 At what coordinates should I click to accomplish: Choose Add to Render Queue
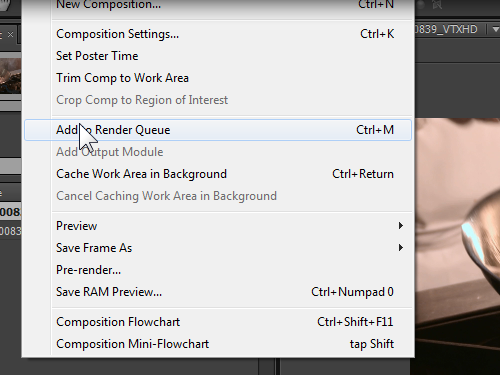pos(218,130)
